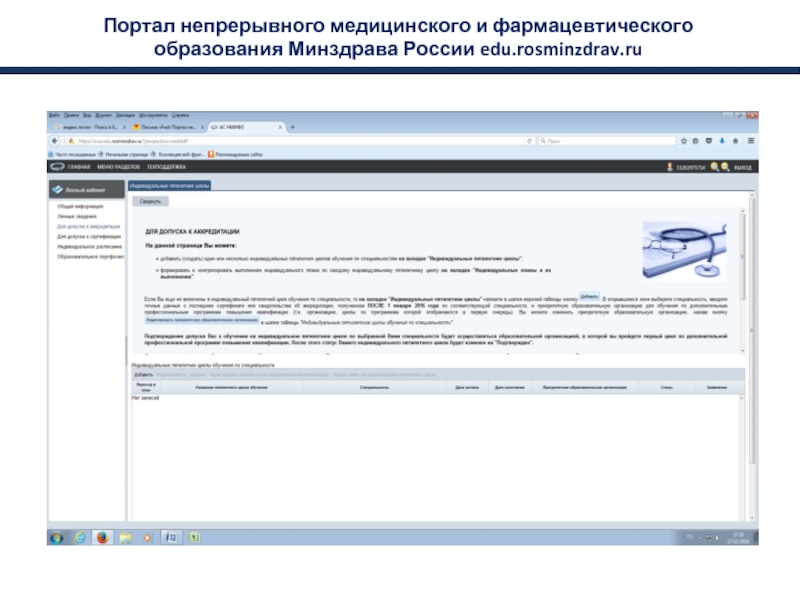
Task: Select the Индивидуальные пятилетние циклы tab
Action: (x=169, y=186)
